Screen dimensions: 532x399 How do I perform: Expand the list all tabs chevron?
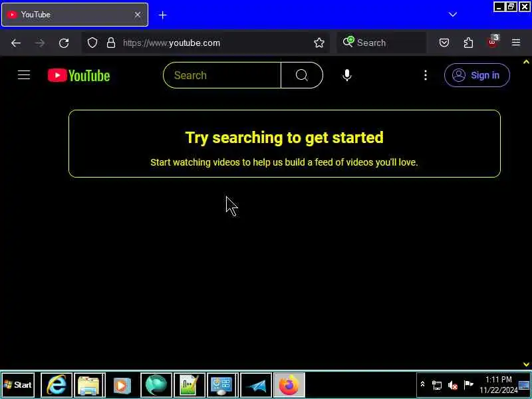point(453,15)
